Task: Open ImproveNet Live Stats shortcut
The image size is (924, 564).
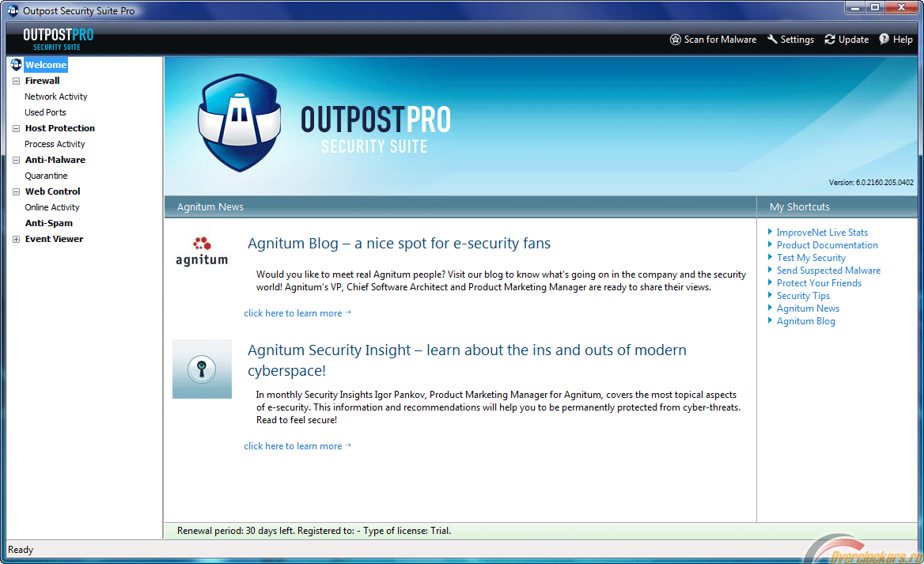Action: 822,233
